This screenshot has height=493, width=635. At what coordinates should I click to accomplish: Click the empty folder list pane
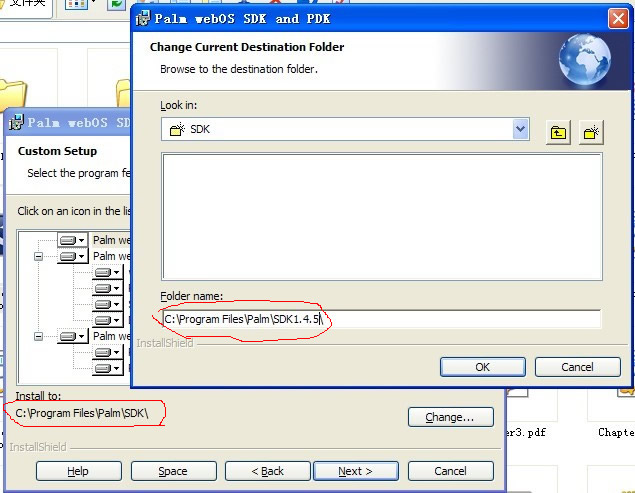click(x=382, y=217)
